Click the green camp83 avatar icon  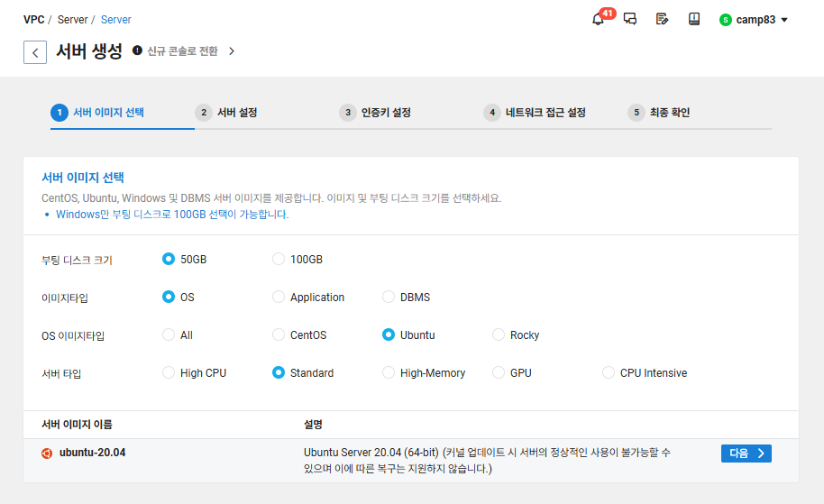(x=725, y=20)
